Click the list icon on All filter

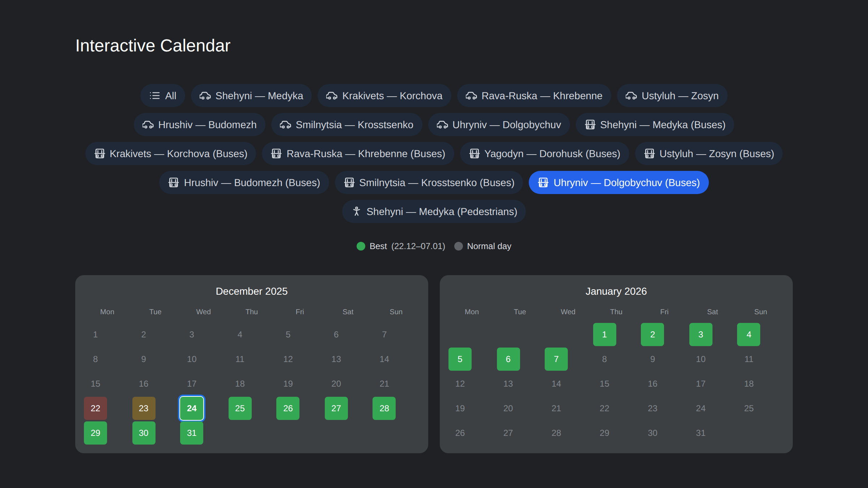(154, 96)
